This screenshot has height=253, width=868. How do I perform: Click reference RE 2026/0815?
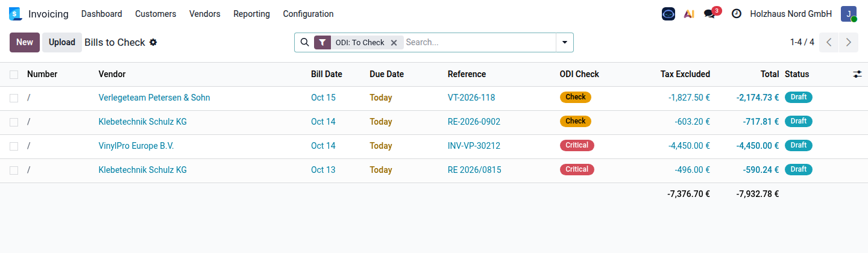click(474, 170)
